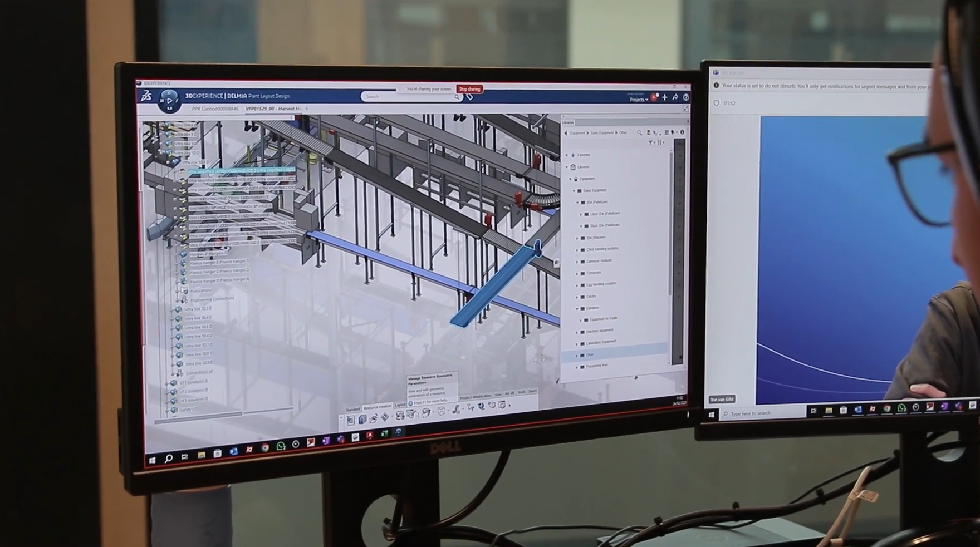
Task: Open the tag icon beside search
Action: point(469,97)
